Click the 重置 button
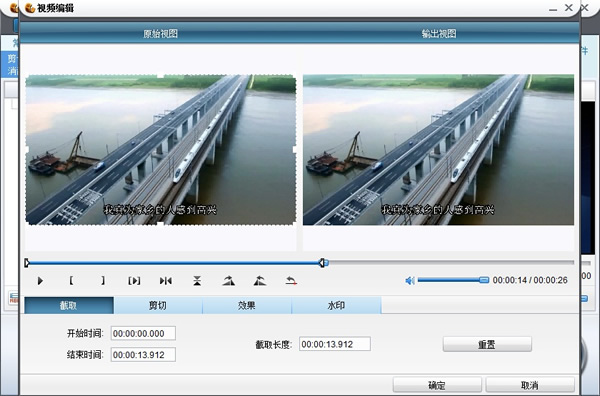The width and height of the screenshot is (600, 396). (487, 344)
